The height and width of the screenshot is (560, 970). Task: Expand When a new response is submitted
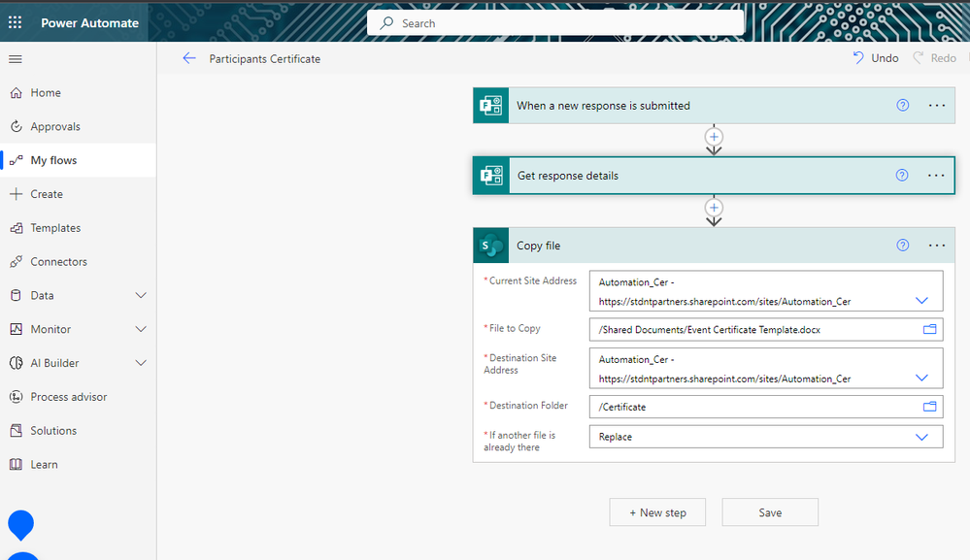coord(714,106)
